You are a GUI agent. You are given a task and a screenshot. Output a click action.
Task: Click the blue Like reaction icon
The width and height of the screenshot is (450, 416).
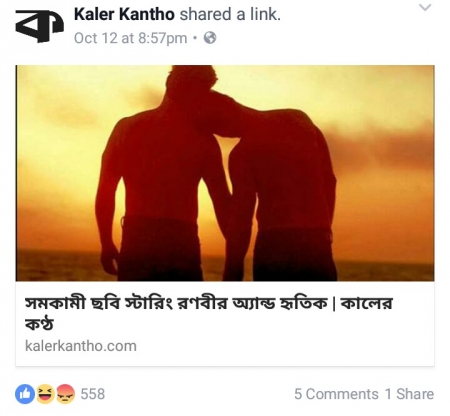pos(25,394)
